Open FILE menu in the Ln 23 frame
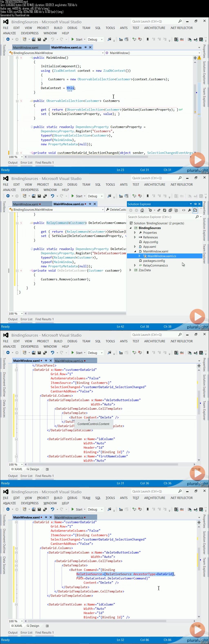The image size is (209, 644). (x=6, y=28)
